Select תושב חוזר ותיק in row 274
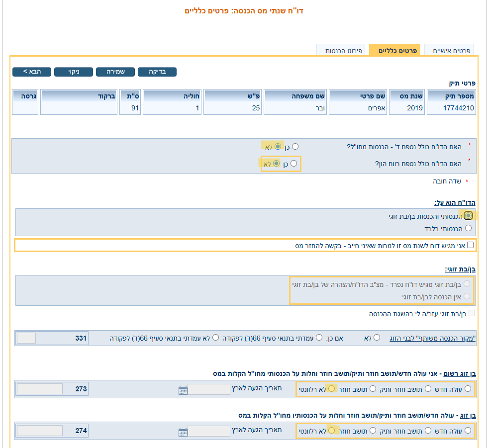 tap(428, 430)
